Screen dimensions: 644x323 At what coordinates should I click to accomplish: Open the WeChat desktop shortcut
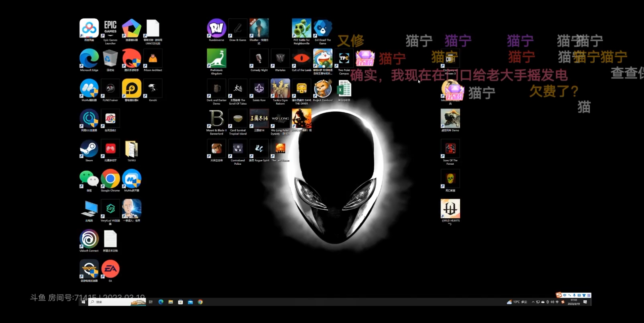pyautogui.click(x=89, y=181)
